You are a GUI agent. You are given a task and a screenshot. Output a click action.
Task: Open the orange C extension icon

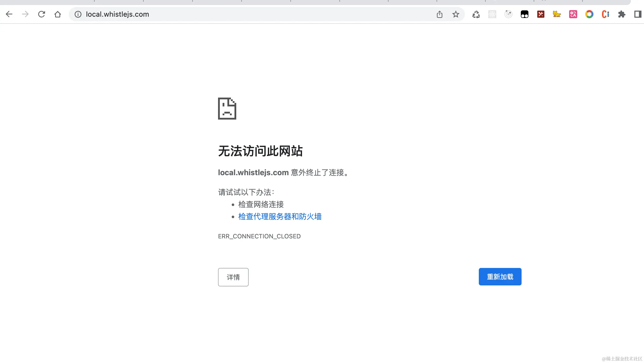606,14
